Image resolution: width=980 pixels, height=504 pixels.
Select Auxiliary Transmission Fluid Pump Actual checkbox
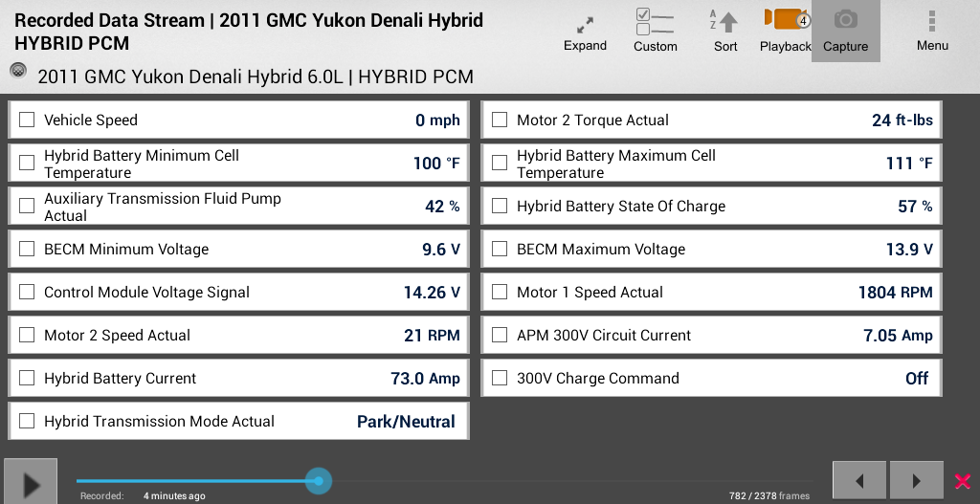27,207
